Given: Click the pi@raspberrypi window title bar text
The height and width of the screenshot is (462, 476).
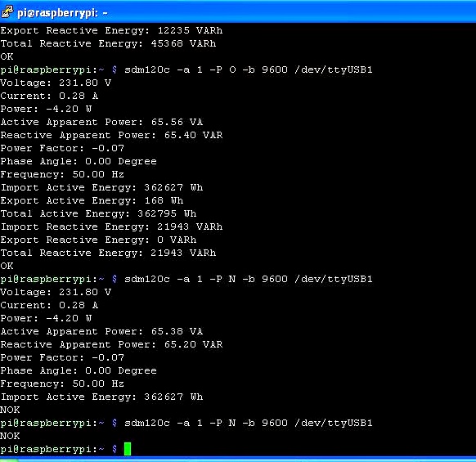Looking at the screenshot, I should pyautogui.click(x=62, y=13).
